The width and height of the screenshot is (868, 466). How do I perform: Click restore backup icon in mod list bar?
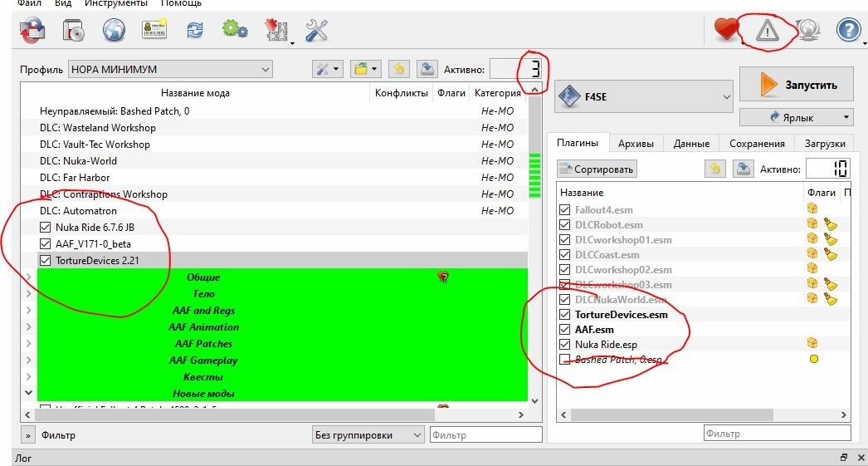[x=398, y=69]
